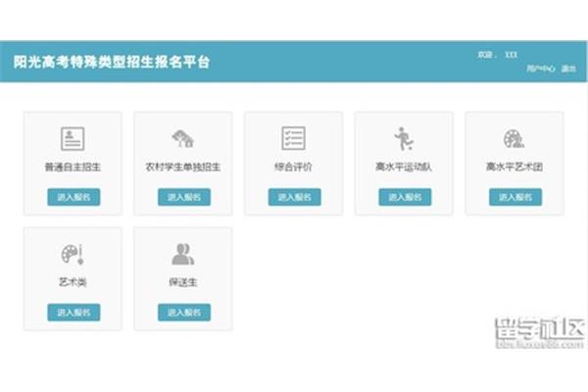Screen dimensions: 588x392
Task: Click the 高水平艺术团 label
Action: [514, 167]
